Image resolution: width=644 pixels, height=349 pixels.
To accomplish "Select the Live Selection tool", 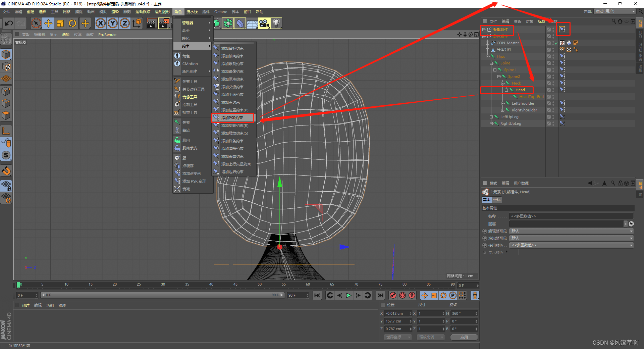I will [36, 23].
